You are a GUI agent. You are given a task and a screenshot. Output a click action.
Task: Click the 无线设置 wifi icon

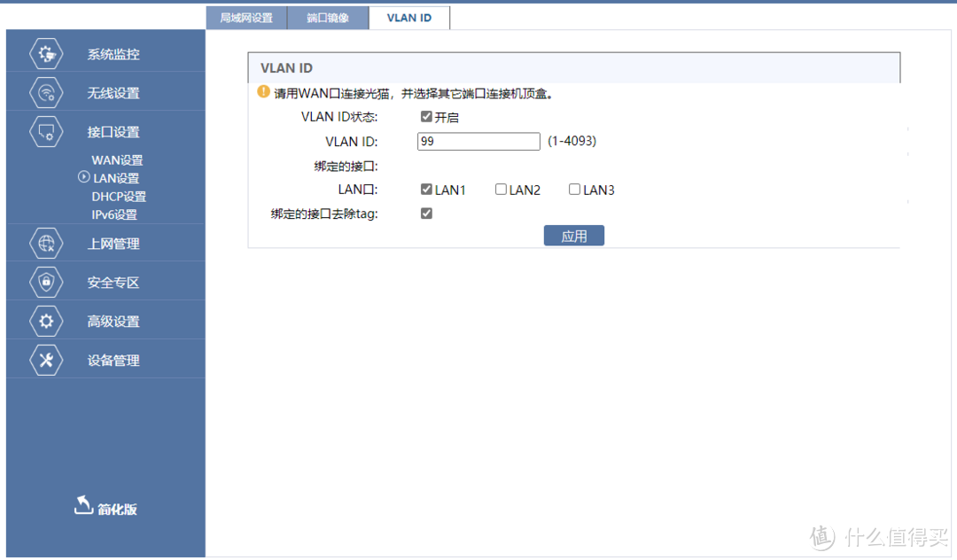(46, 93)
